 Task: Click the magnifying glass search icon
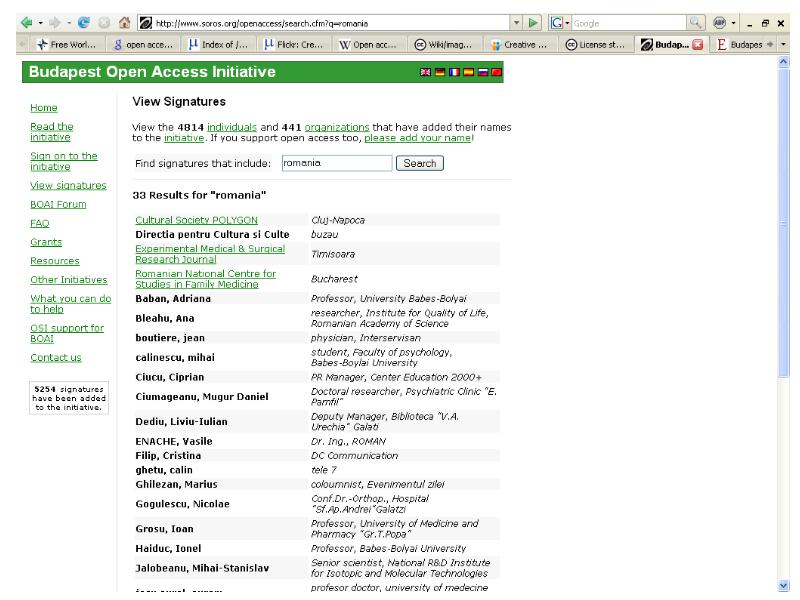click(x=695, y=23)
